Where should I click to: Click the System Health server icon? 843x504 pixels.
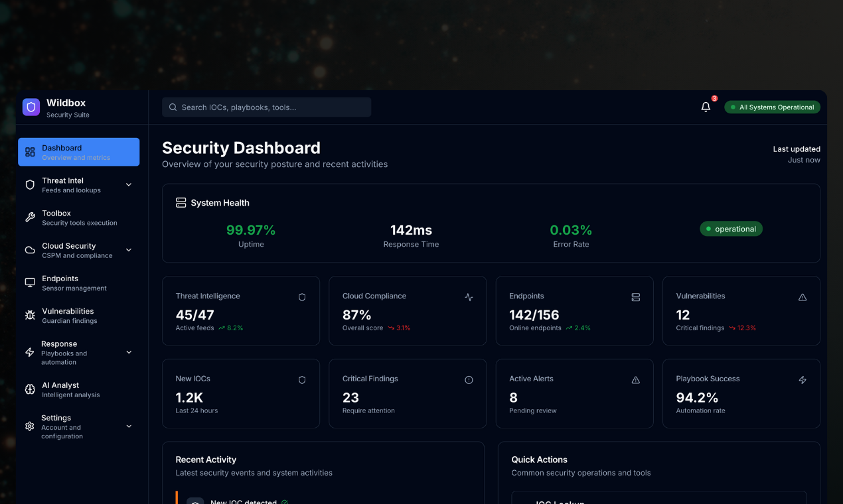181,203
